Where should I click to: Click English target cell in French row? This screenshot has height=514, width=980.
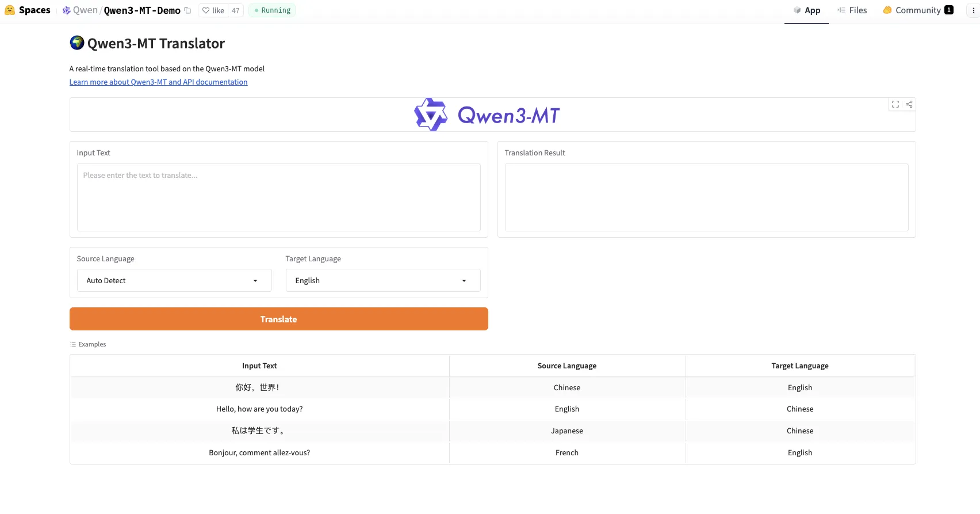800,453
